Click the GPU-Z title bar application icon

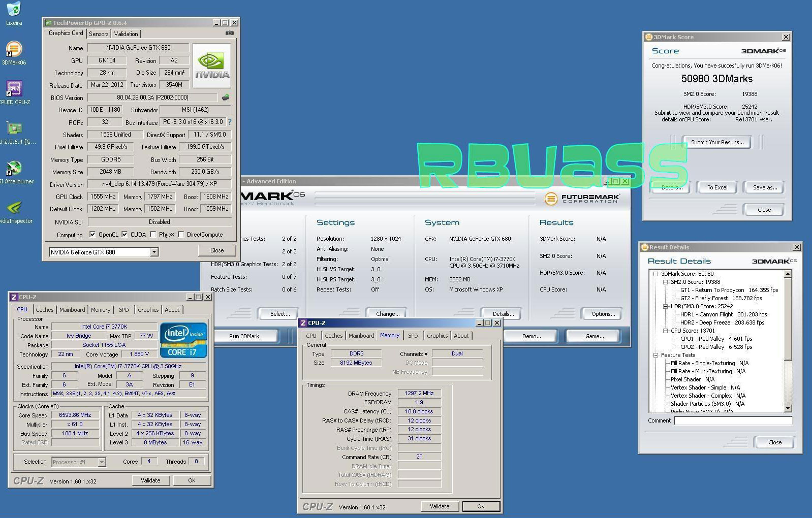pos(48,23)
